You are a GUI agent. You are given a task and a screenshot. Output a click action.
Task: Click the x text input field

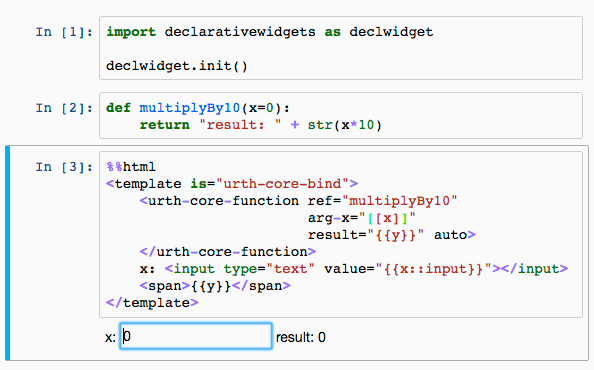[x=196, y=336]
